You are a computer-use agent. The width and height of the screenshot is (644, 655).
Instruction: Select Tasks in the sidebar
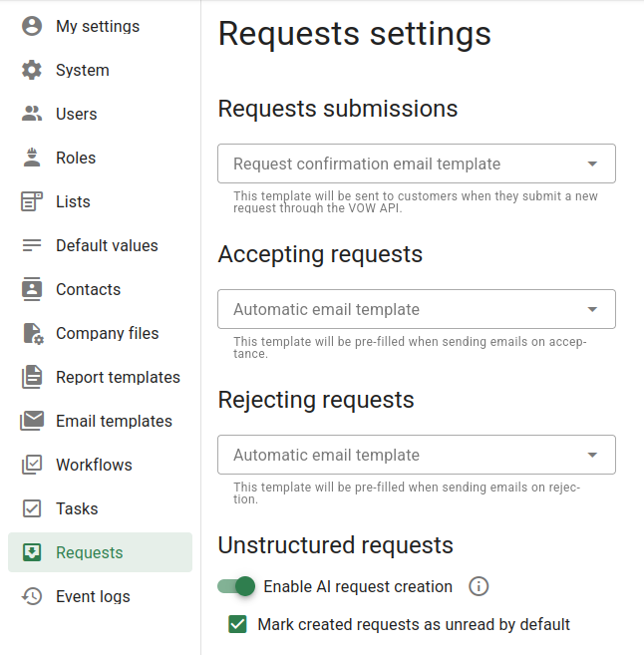pyautogui.click(x=101, y=508)
